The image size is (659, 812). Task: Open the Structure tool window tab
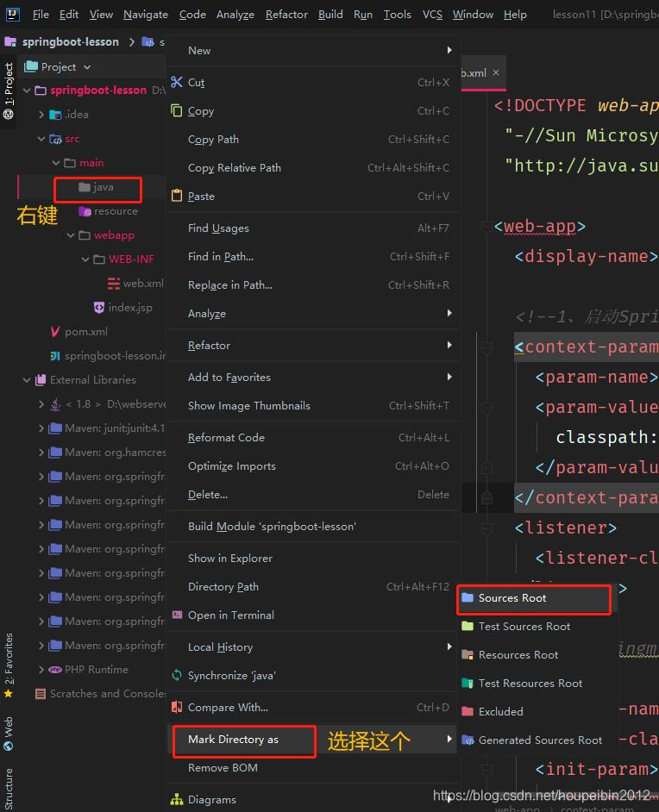(x=9, y=789)
